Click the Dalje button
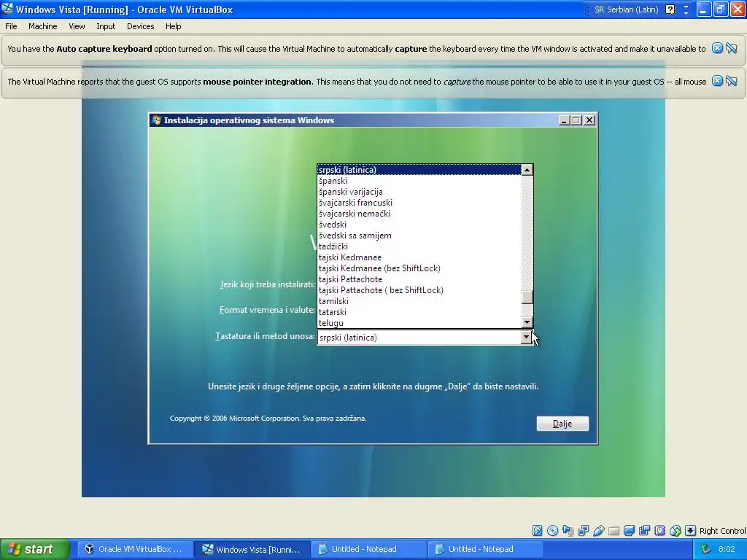The height and width of the screenshot is (560, 747). [x=562, y=424]
